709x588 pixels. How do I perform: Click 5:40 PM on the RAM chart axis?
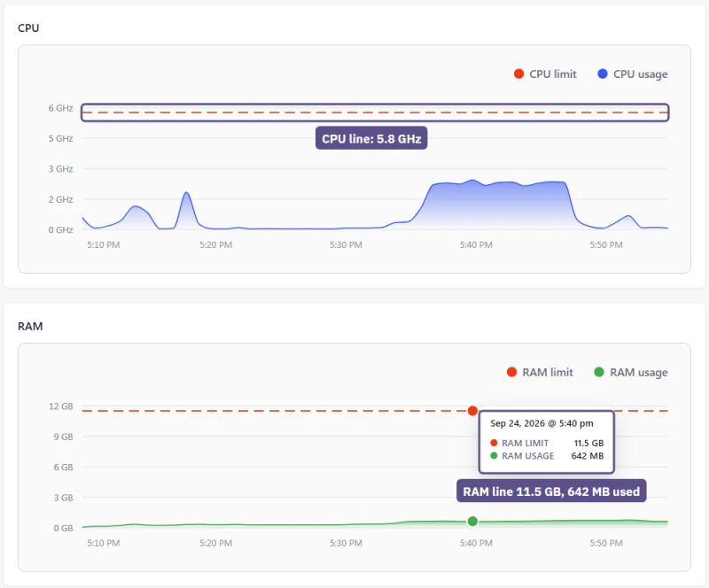tap(476, 543)
